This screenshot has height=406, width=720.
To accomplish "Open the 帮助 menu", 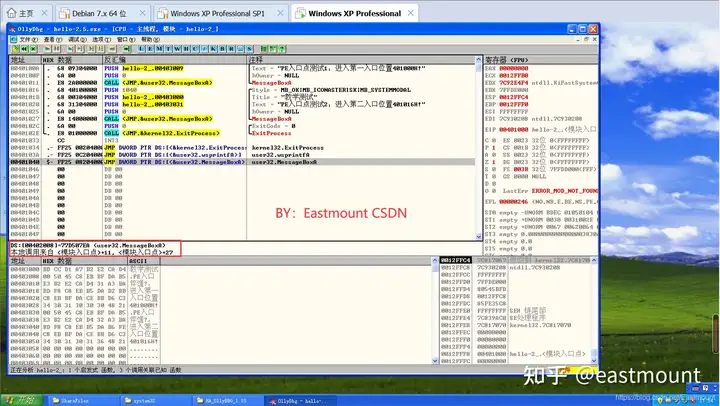I will (150, 39).
